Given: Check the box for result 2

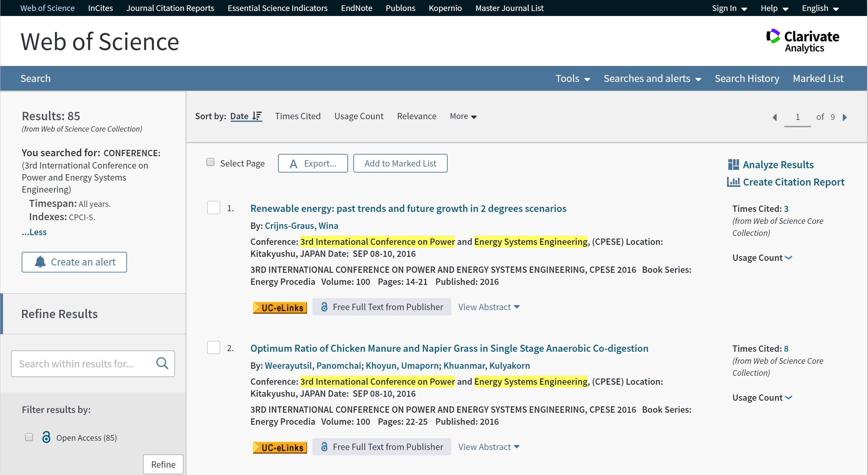Looking at the screenshot, I should pos(214,347).
